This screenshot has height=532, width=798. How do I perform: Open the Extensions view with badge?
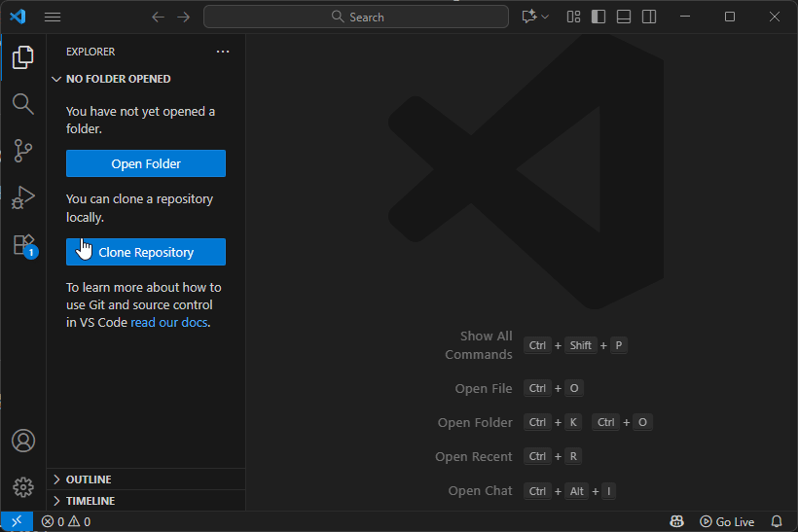pyautogui.click(x=24, y=245)
